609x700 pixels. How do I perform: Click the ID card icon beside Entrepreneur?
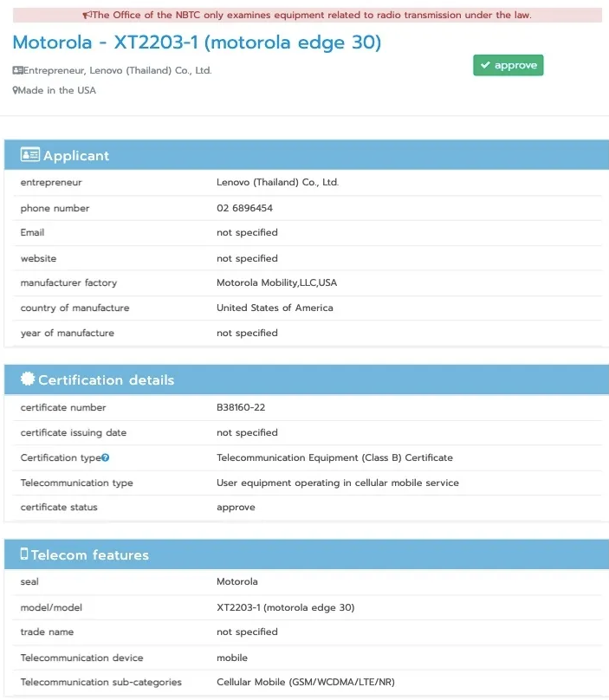tap(17, 70)
